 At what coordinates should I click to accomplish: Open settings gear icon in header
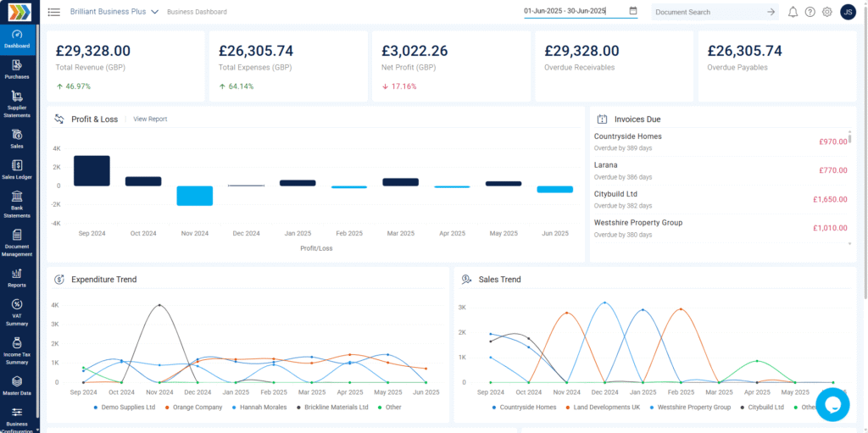826,12
